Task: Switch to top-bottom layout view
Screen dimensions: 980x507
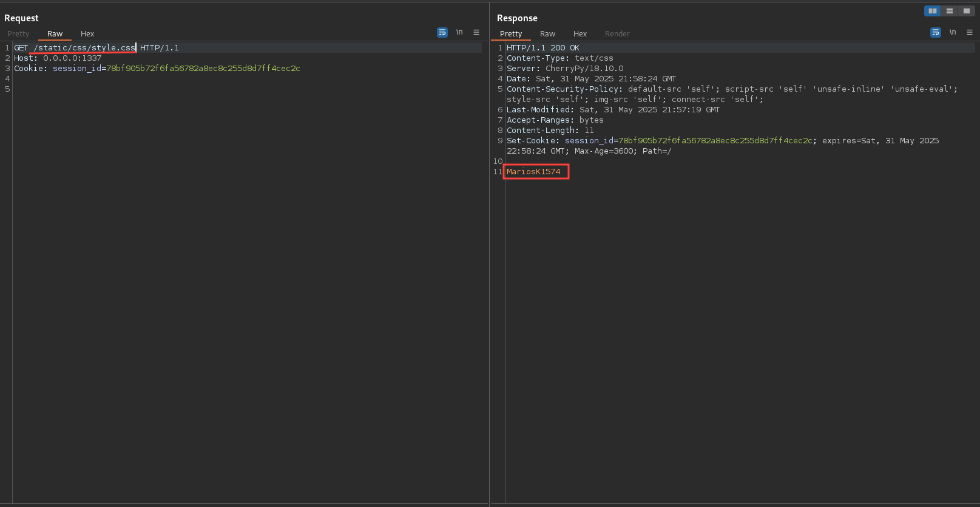Action: tap(949, 11)
